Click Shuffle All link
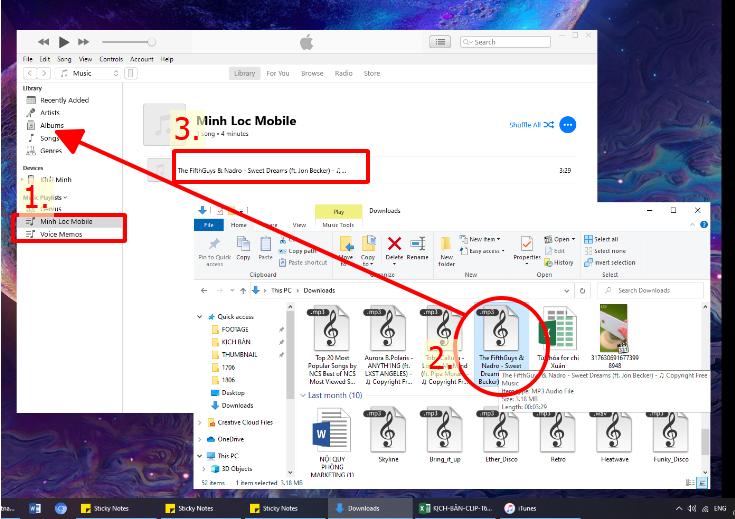735x519 pixels. point(532,125)
